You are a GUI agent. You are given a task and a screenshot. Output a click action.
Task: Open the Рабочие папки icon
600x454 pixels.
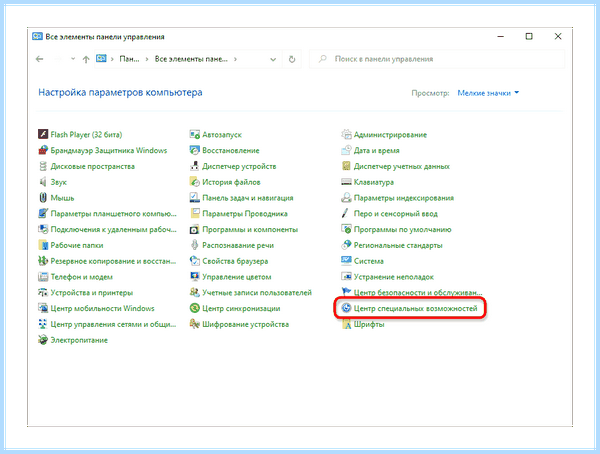tap(42, 245)
